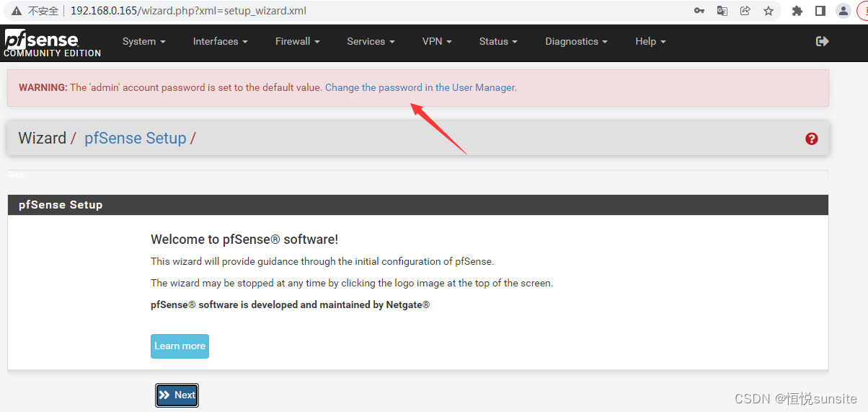Bookmark this page with the star icon
This screenshot has height=412, width=868.
click(769, 11)
